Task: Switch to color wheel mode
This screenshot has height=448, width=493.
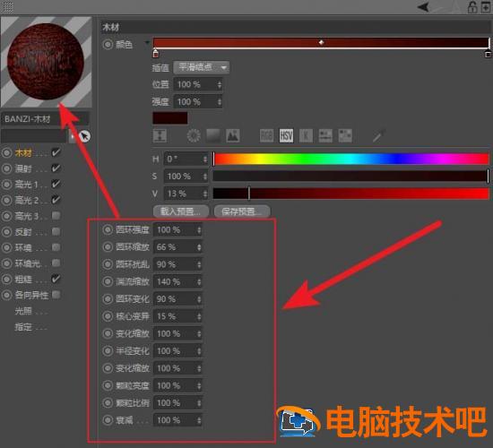Action: [x=194, y=136]
